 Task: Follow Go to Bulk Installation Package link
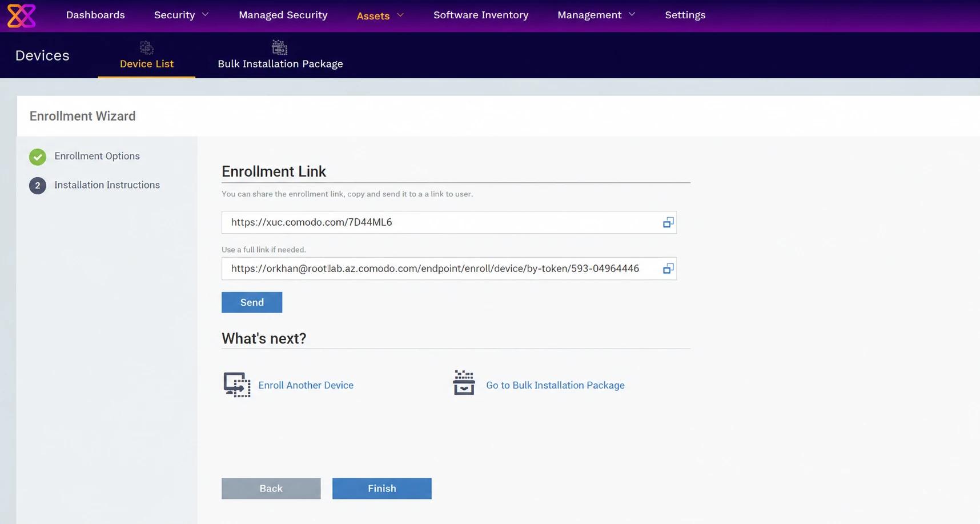pos(555,385)
